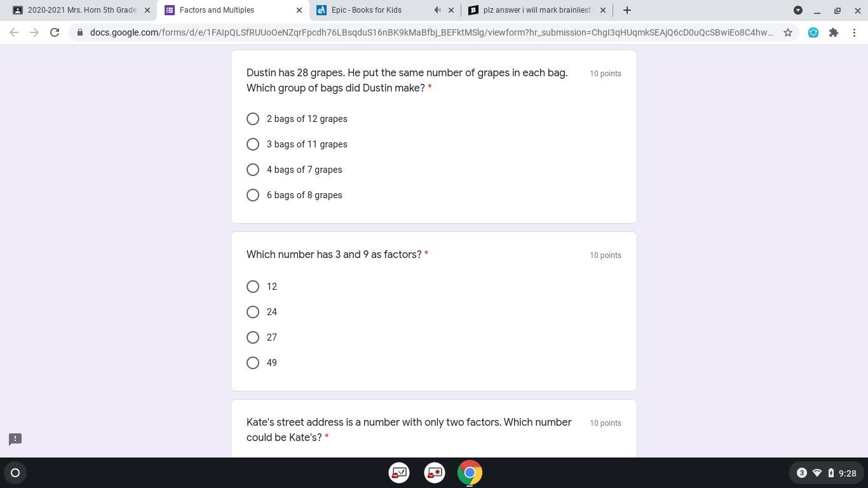Viewport: 868px width, 488px height.
Task: Open the ChromeOS launcher circle button
Action: coord(15,473)
